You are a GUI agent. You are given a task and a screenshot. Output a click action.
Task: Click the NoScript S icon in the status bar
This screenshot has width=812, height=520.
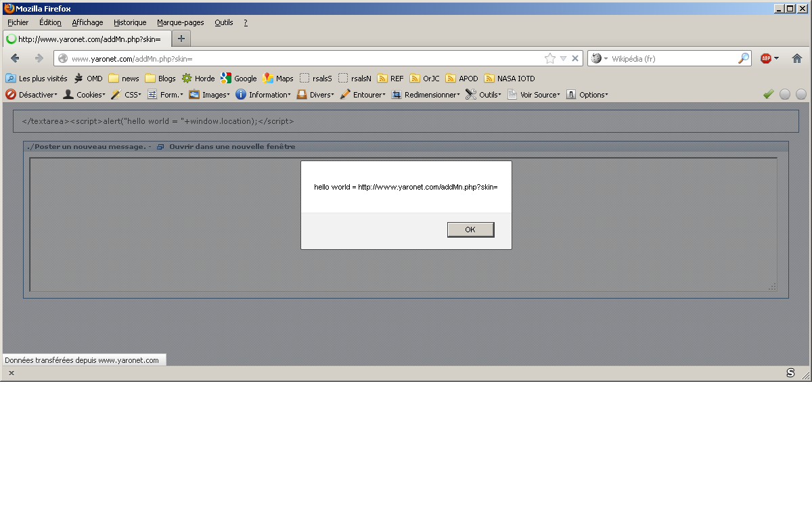pos(790,373)
